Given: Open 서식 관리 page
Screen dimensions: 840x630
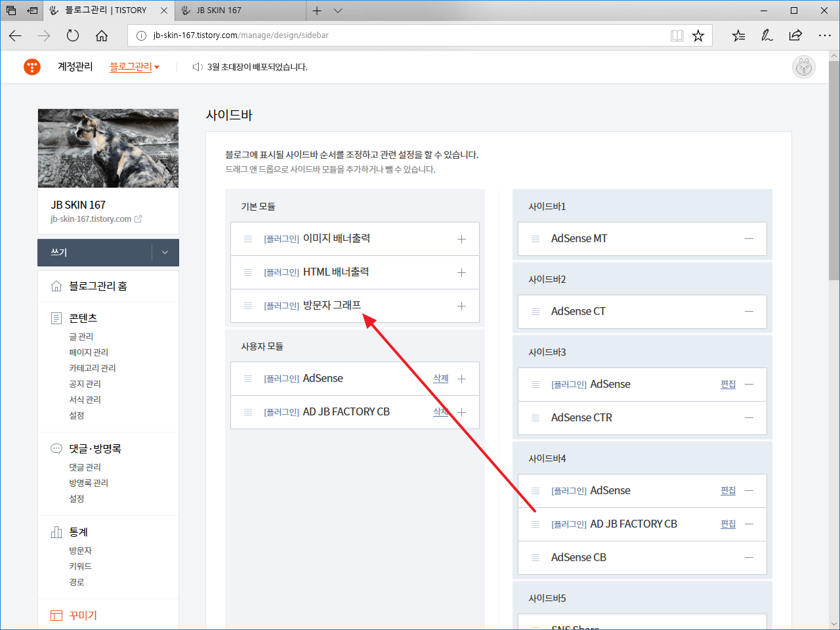Looking at the screenshot, I should coord(85,400).
